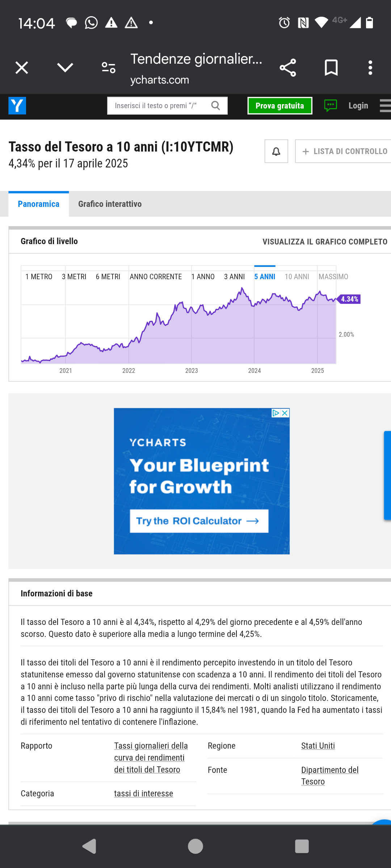Open the hamburger menu icon
The height and width of the screenshot is (868, 391).
pos(385,106)
